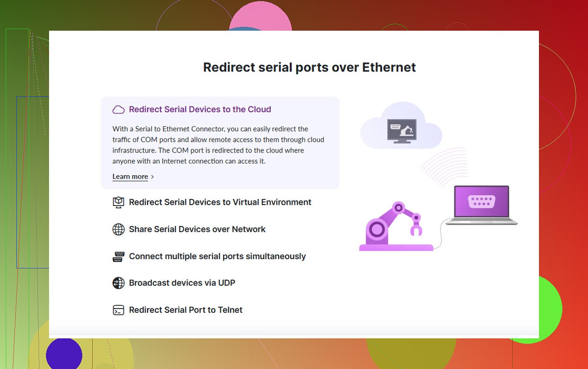Select Share Serial Devices over Network
Screen dimensions: 588x369
[x=197, y=229]
